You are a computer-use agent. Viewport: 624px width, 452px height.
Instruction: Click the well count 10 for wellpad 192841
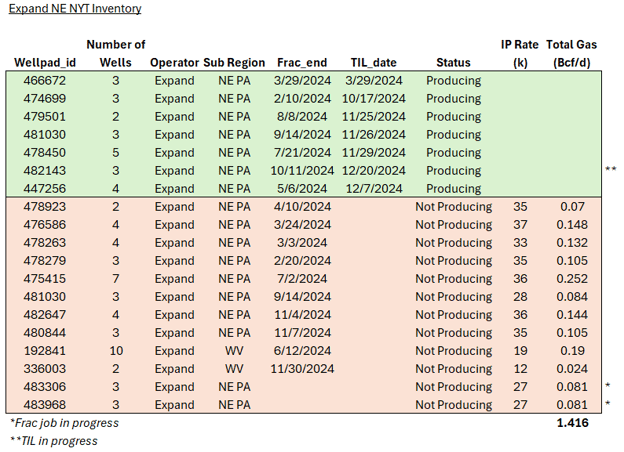[x=116, y=351]
